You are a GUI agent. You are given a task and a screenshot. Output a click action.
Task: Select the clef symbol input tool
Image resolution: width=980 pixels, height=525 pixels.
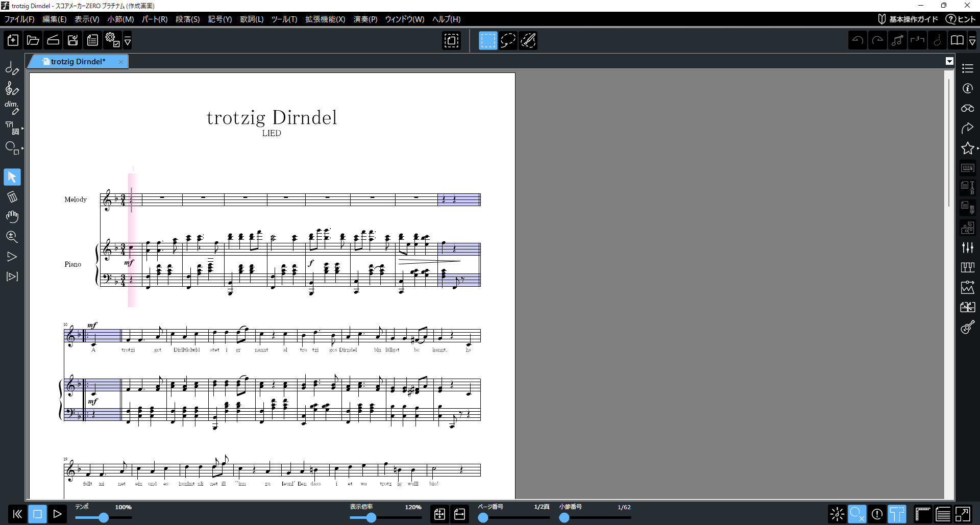[12, 88]
